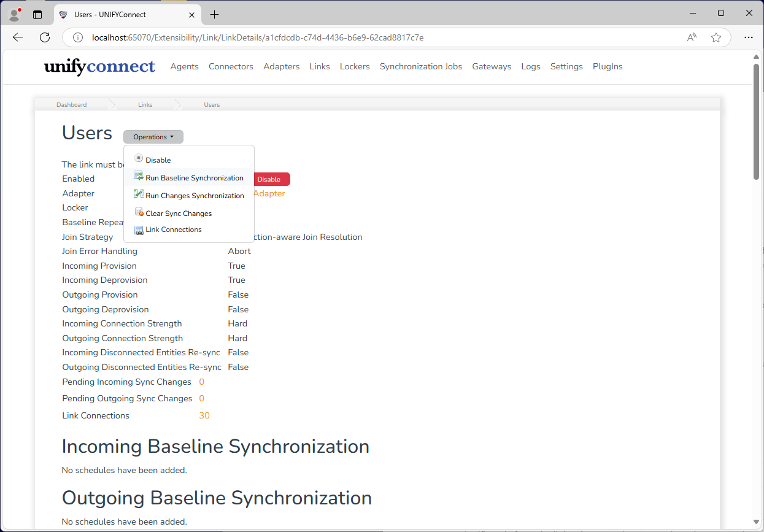This screenshot has width=764, height=532.
Task: Open the browser profile icon
Action: (15, 14)
